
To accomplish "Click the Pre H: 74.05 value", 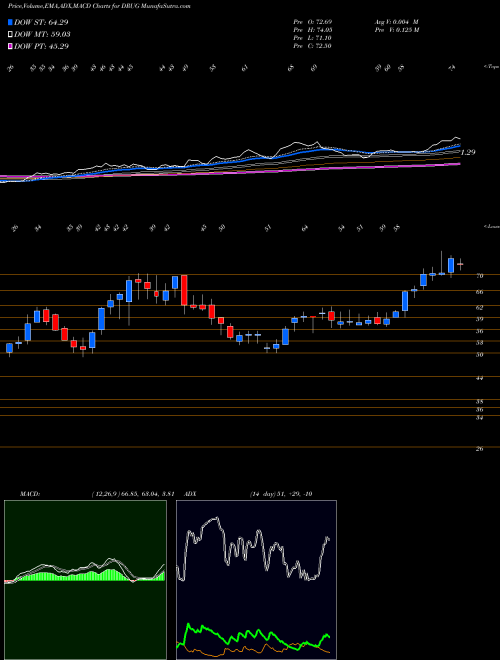I will pos(313,30).
